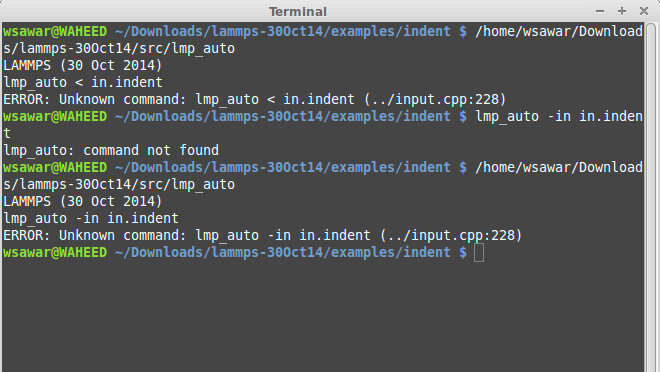Click the cursor block at the last prompt
Viewport: 660px width, 372px height.
click(x=479, y=252)
